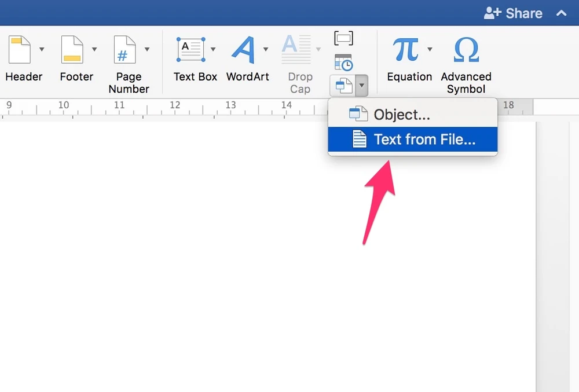Screen dimensions: 579x392
Task: Open Advanced Symbol omega icon
Action: pos(466,50)
